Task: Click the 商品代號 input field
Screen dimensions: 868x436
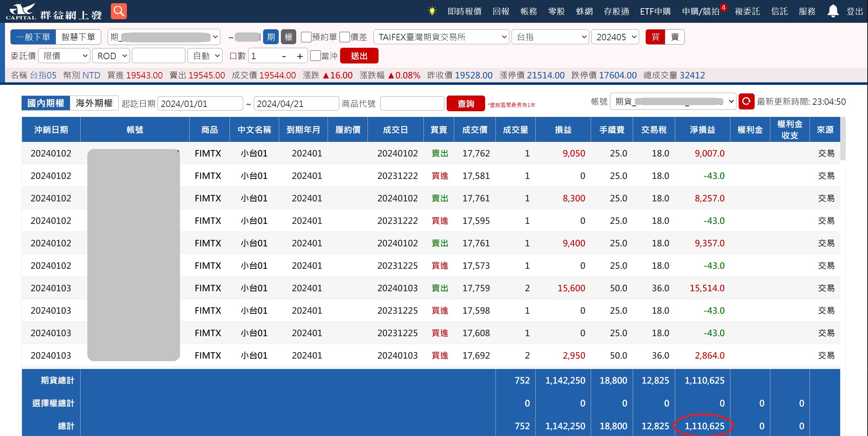Action: coord(412,104)
